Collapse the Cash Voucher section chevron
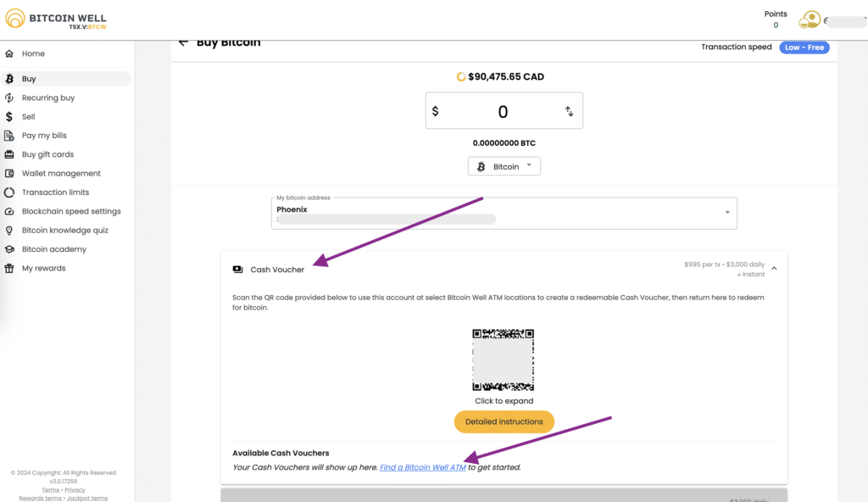Viewport: 868px width, 502px height. [x=775, y=269]
